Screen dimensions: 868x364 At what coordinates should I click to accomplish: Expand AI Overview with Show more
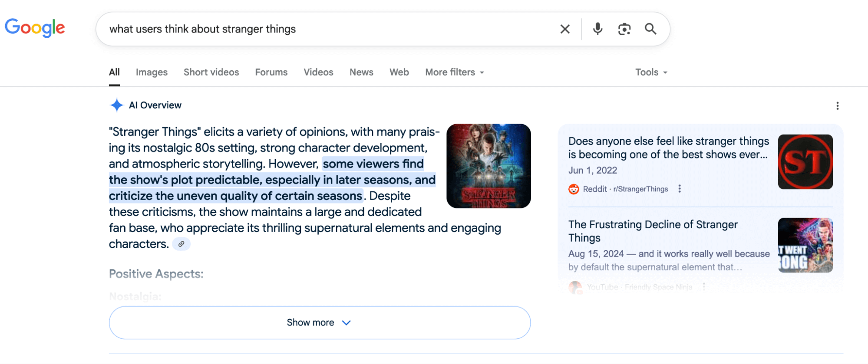320,323
